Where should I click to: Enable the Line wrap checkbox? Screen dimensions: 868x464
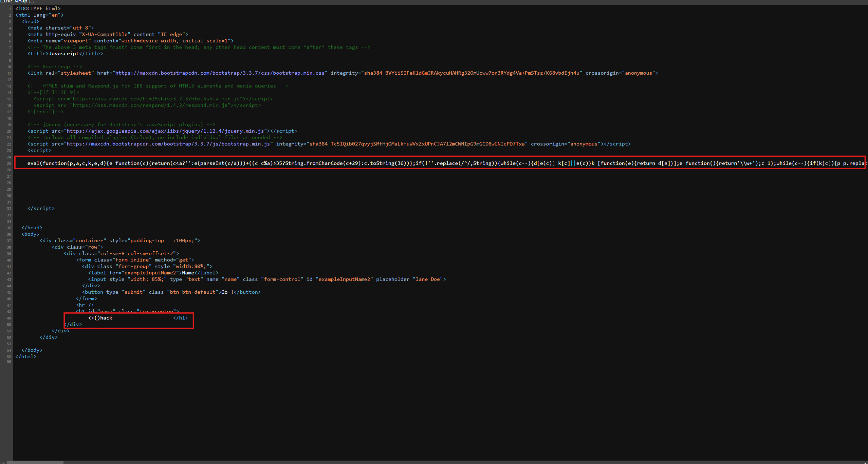pos(32,1)
